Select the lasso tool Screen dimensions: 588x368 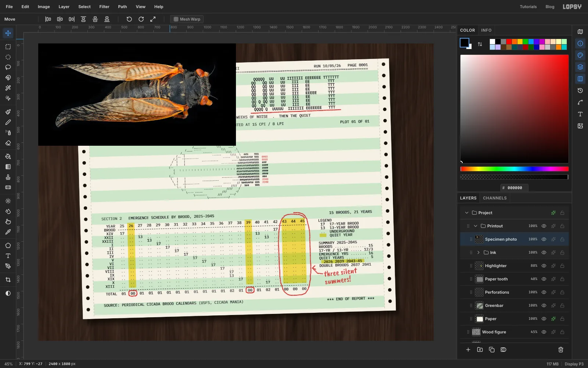pyautogui.click(x=8, y=67)
